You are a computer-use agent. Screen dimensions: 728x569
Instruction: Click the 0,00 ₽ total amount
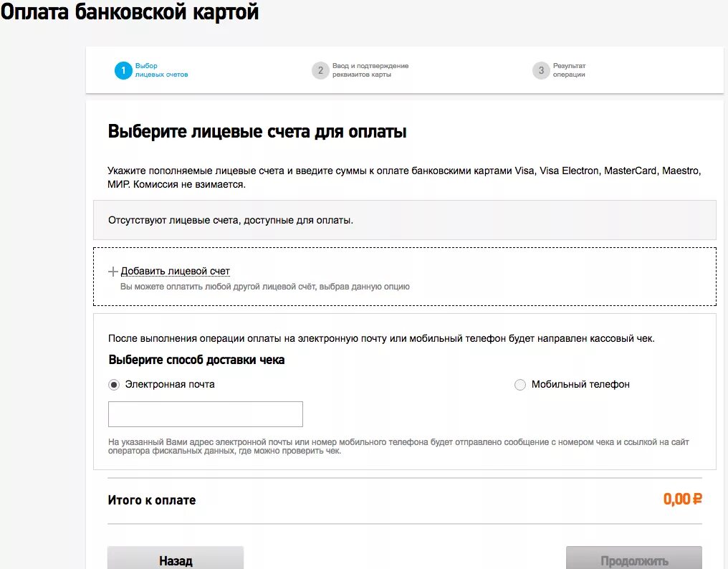pos(682,499)
